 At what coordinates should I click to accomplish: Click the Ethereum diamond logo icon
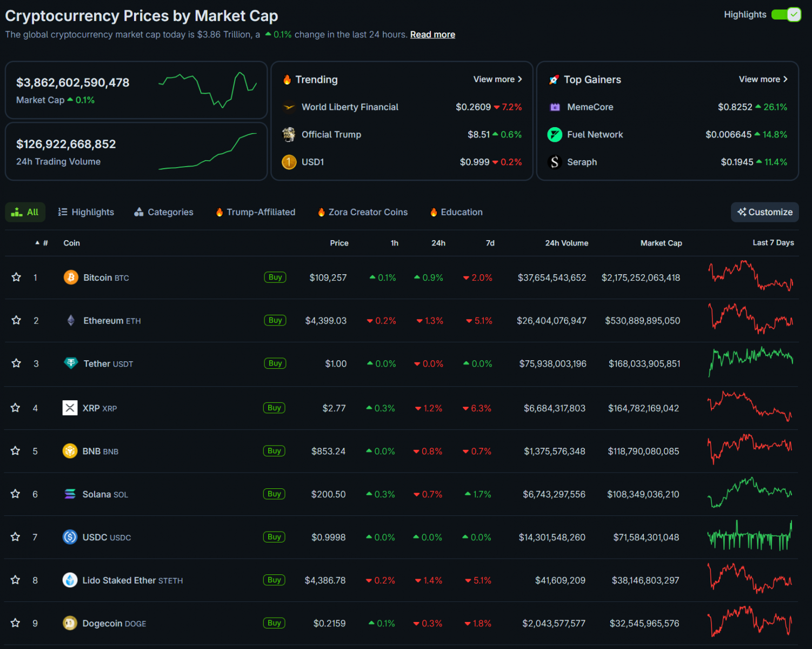tap(71, 321)
